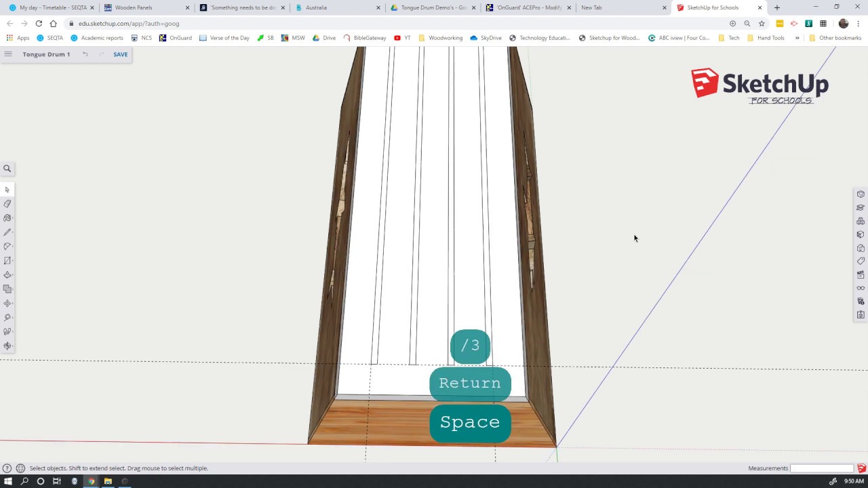
Task: Open File Explorer from the taskbar
Action: click(108, 481)
